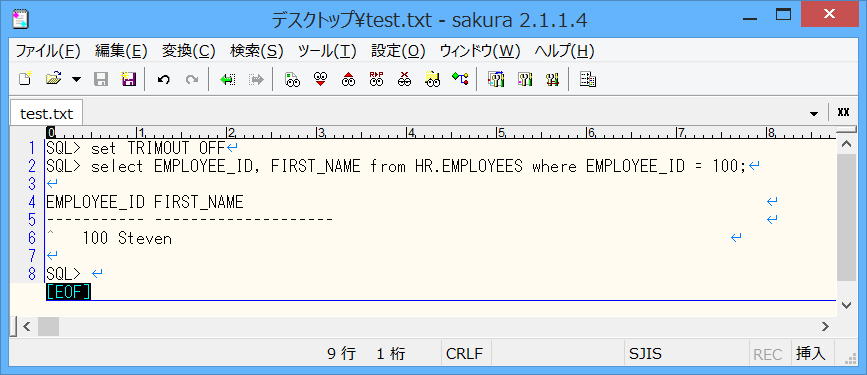Click the Find Previous up-arrow icon

pos(348,79)
